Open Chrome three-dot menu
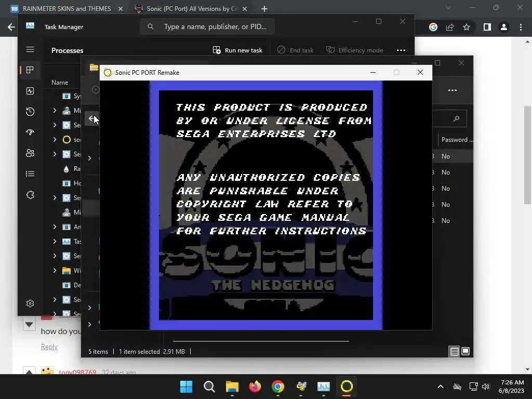 pos(521,27)
